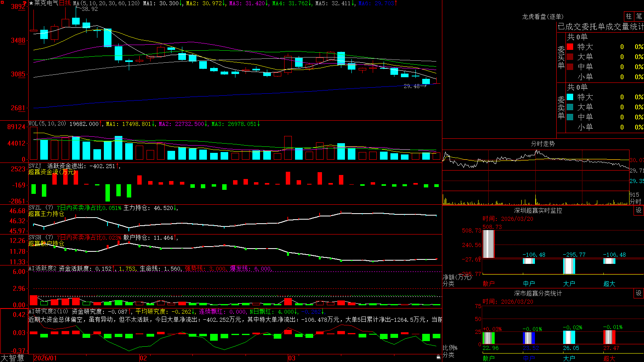Viewport: 644px width, 362px height.
Task: Click the 03 month marker on timeline
Action: [x=292, y=358]
